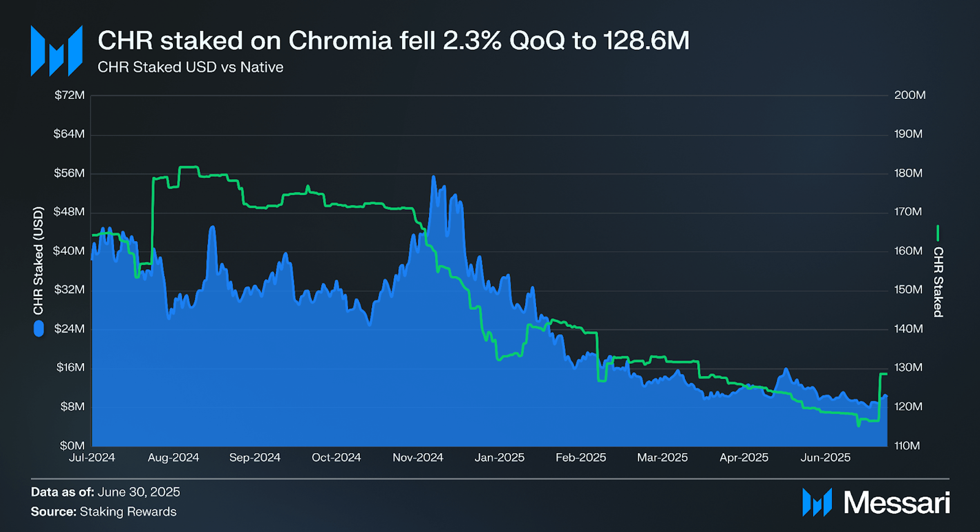Click the blue CHR Staked (USD) legend marker
Image resolution: width=980 pixels, height=532 pixels.
point(39,329)
